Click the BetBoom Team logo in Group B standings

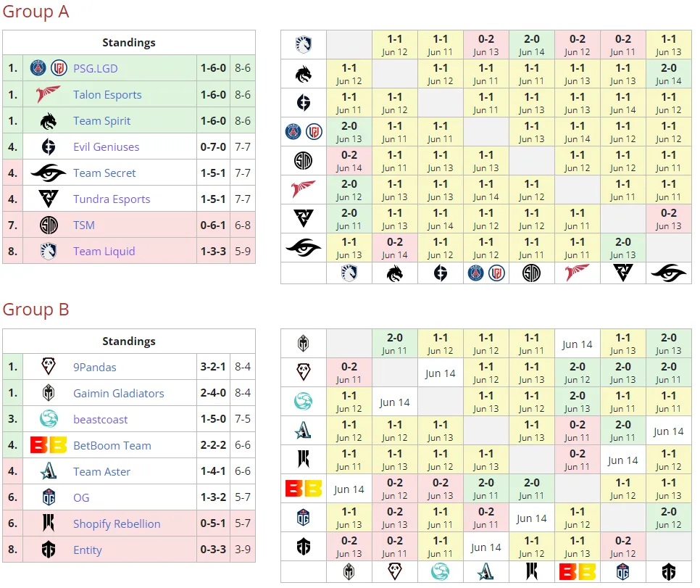(x=49, y=445)
